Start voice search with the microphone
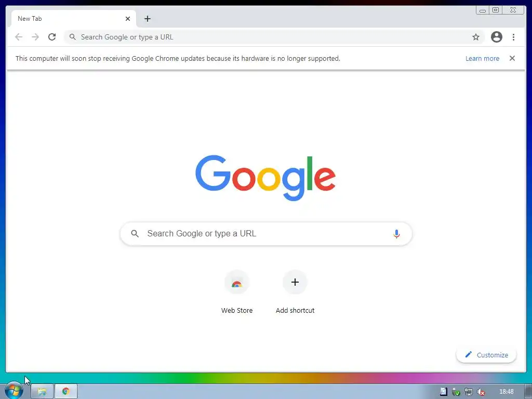 point(396,234)
